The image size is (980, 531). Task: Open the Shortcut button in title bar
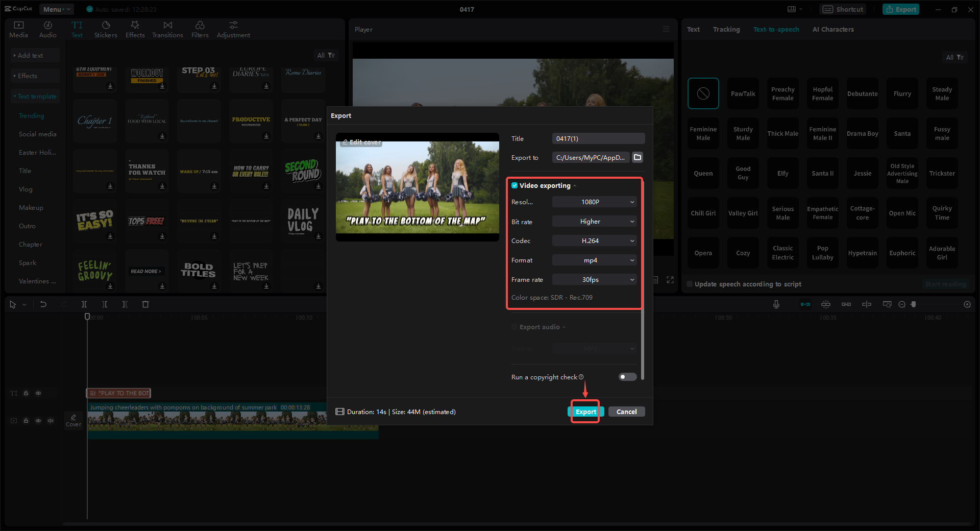[x=843, y=9]
